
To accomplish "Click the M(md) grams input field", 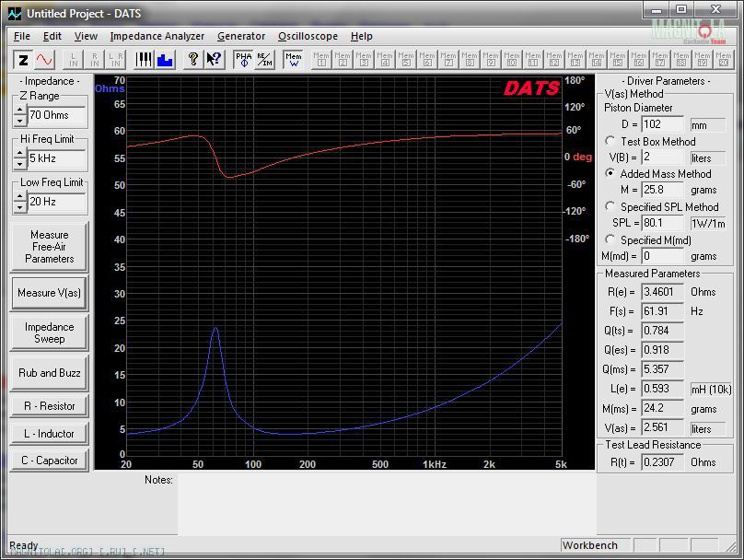I will click(x=662, y=256).
